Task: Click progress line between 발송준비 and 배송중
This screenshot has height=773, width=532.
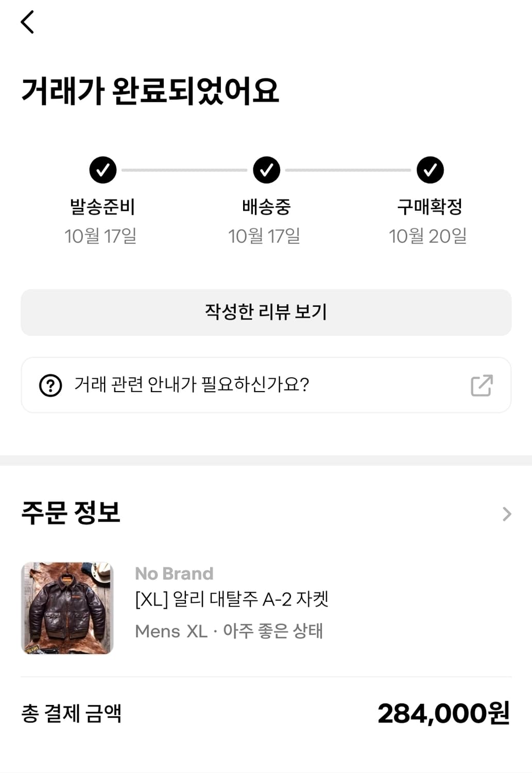Action: (184, 170)
